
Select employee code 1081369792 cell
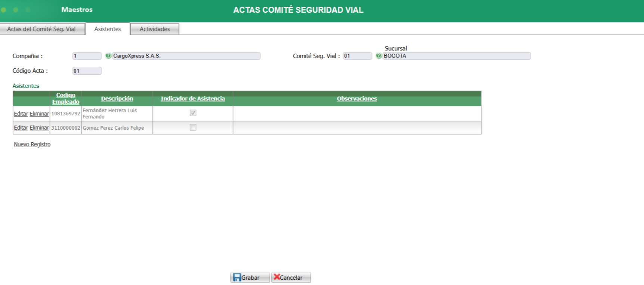(x=66, y=114)
